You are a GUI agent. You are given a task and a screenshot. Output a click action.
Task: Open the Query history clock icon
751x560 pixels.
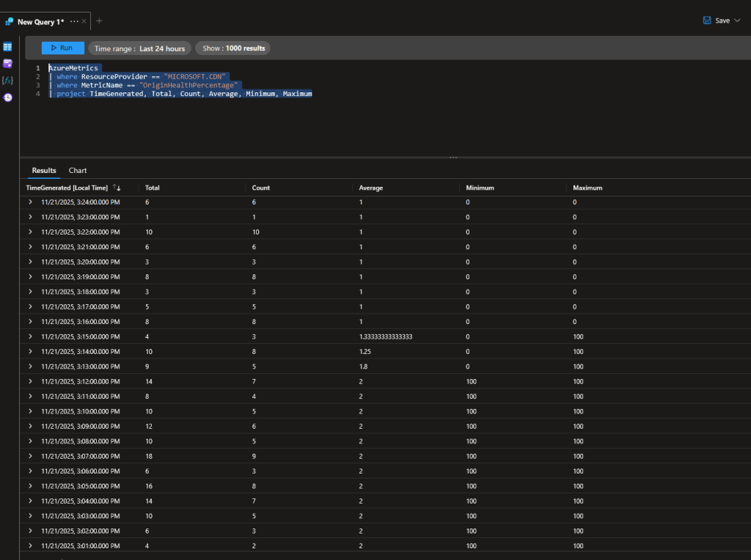(7, 97)
